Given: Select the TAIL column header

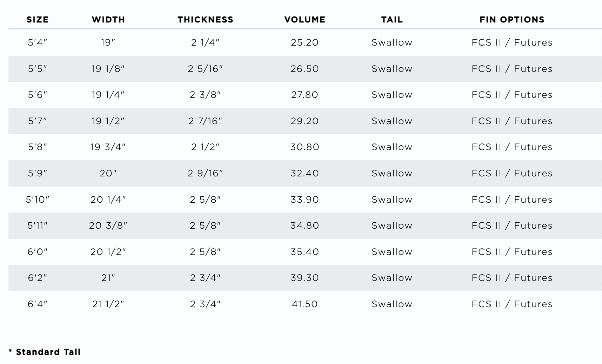Looking at the screenshot, I should tap(392, 20).
